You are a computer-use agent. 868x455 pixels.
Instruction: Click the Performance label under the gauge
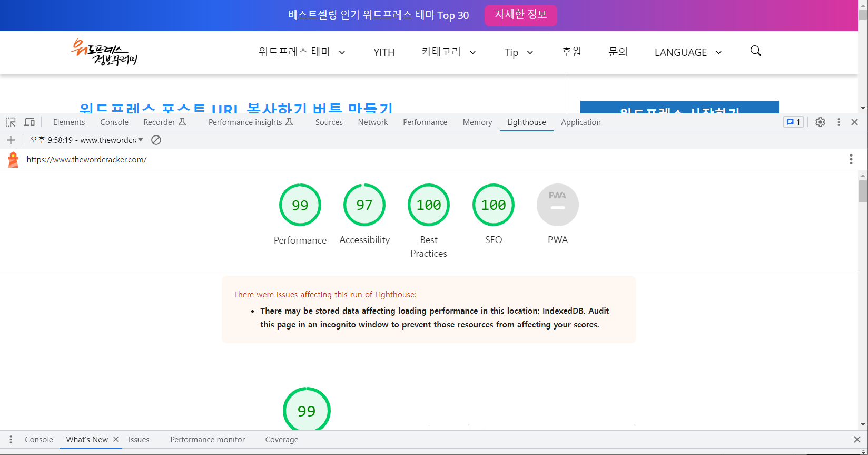tap(300, 240)
